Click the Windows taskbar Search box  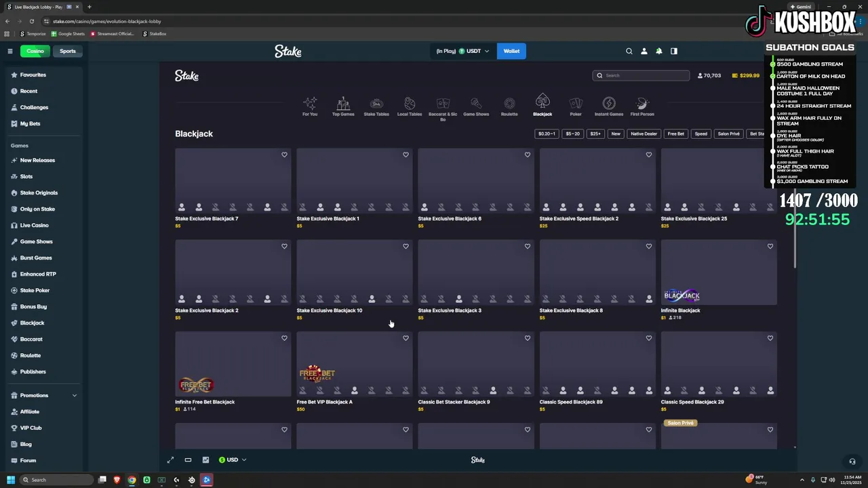pos(56,480)
